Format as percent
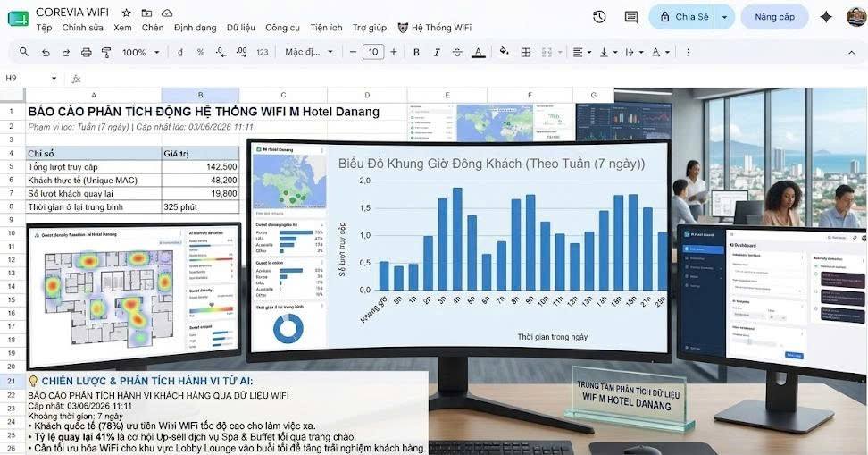The height and width of the screenshot is (455, 868). click(x=200, y=52)
